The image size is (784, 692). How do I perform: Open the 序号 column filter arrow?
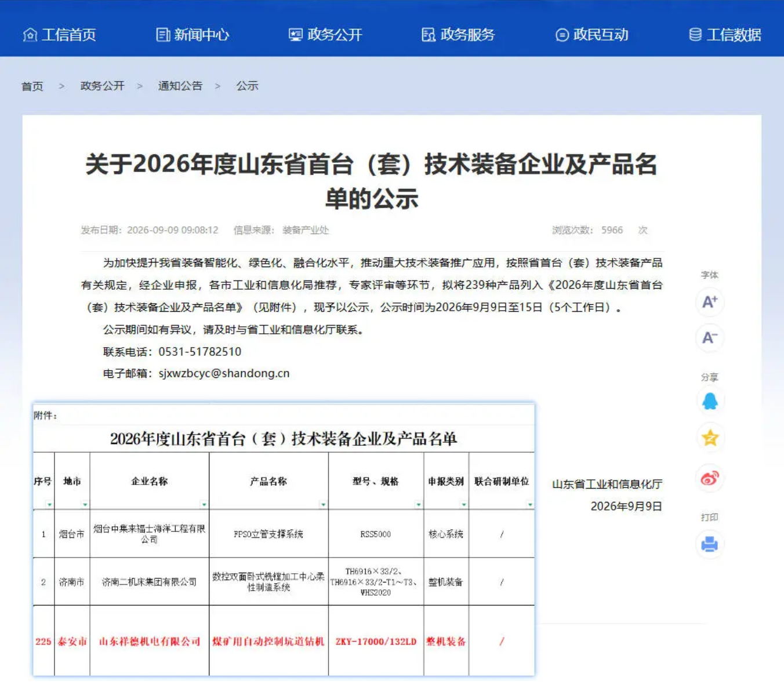pos(49,505)
